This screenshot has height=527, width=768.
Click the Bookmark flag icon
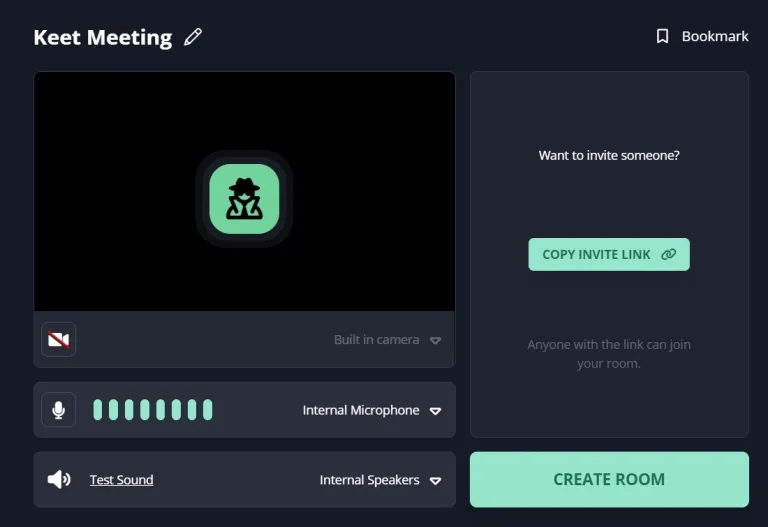pyautogui.click(x=662, y=36)
